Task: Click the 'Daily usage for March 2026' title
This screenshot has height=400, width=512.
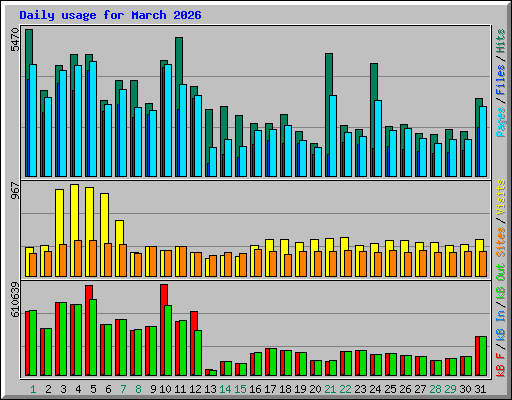Action: (110, 15)
